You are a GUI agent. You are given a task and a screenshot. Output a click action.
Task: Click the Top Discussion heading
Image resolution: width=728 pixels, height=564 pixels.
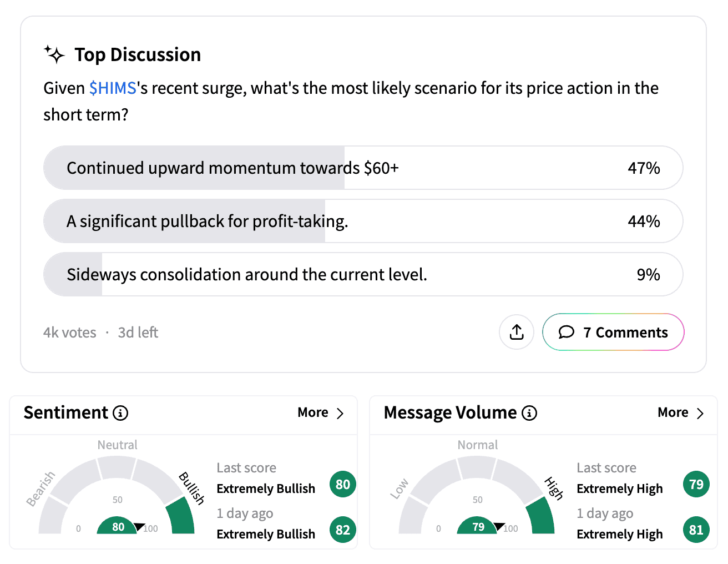point(138,54)
